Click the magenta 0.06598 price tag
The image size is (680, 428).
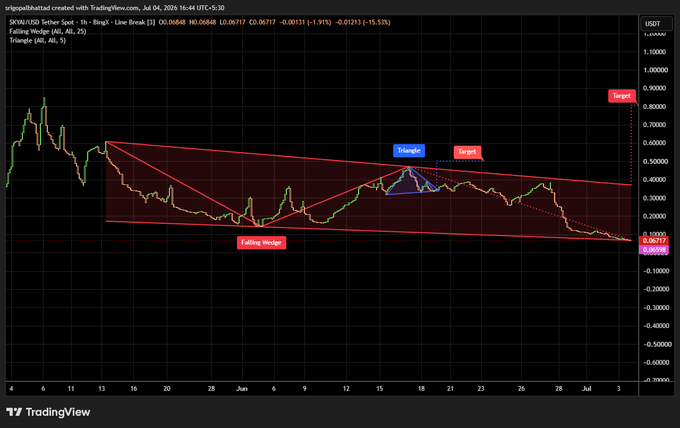click(654, 250)
